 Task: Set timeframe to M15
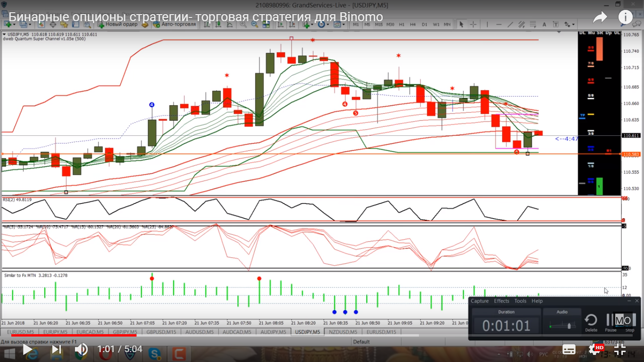click(x=379, y=24)
